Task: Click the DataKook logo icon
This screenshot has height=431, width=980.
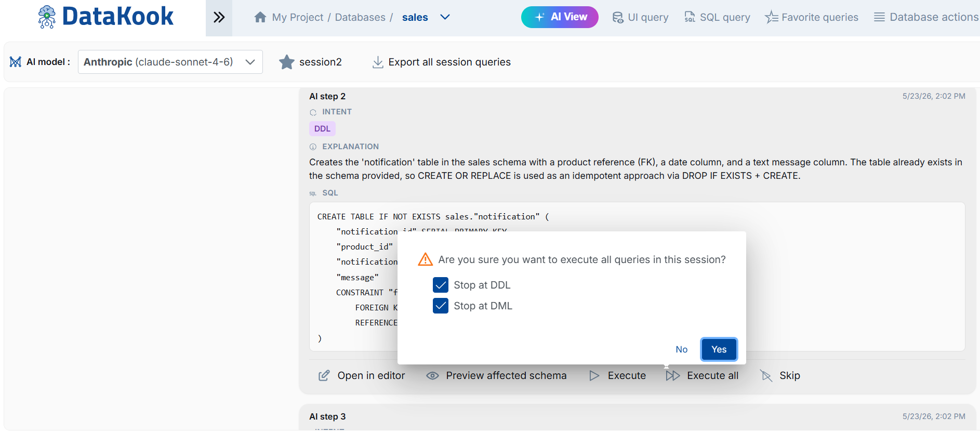Action: [x=47, y=17]
